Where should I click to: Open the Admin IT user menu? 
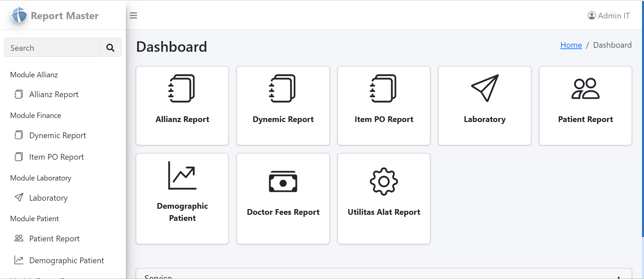[x=608, y=16]
